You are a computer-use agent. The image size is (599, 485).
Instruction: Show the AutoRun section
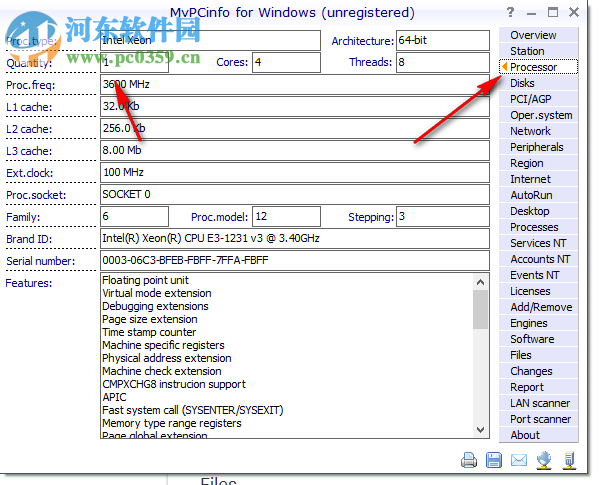[x=538, y=196]
